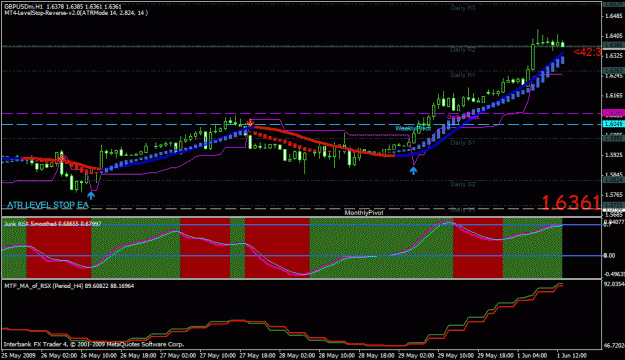Click the Daily R1 pivot label
The image size is (625, 360).
tap(463, 75)
